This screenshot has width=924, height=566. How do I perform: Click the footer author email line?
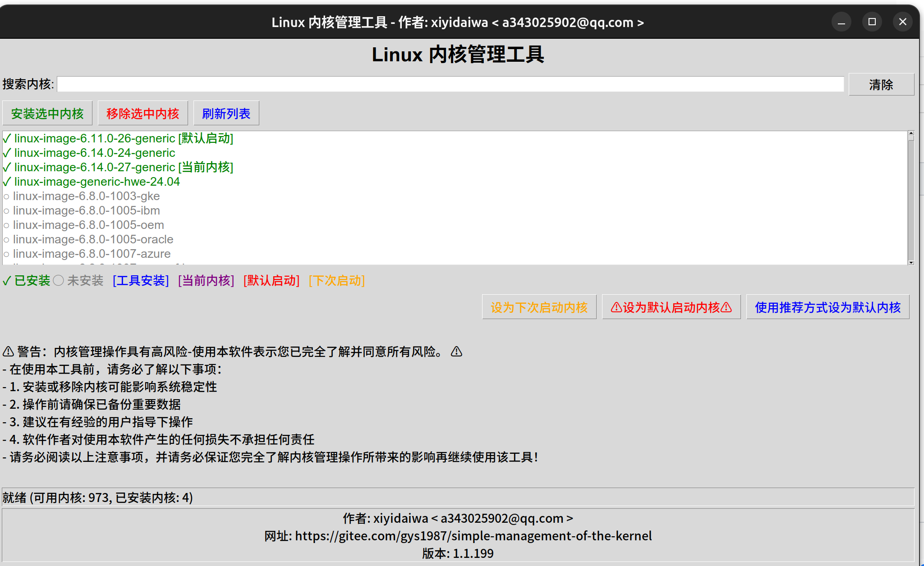coord(458,518)
